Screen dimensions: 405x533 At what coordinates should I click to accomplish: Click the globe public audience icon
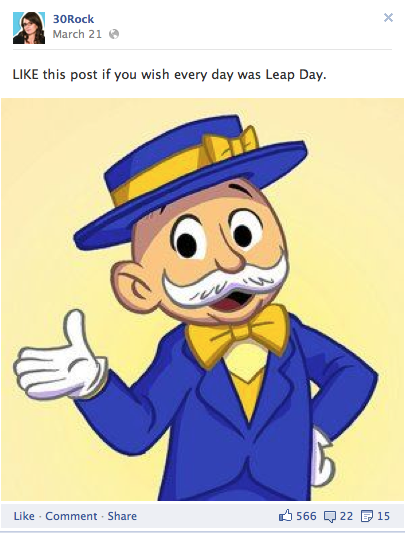[114, 34]
